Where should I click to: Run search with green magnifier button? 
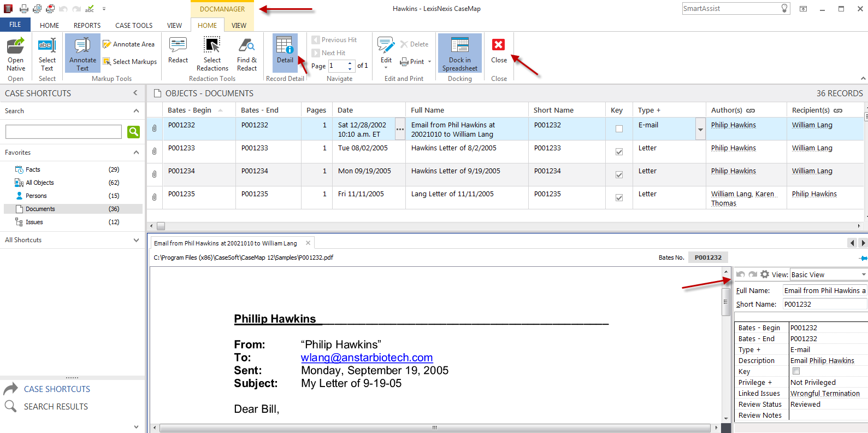(133, 132)
